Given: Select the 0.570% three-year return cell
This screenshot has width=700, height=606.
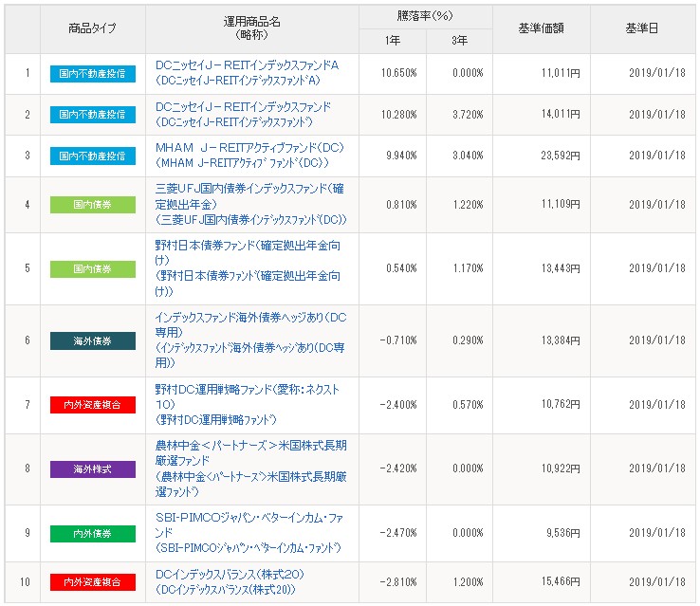Looking at the screenshot, I should (x=459, y=405).
